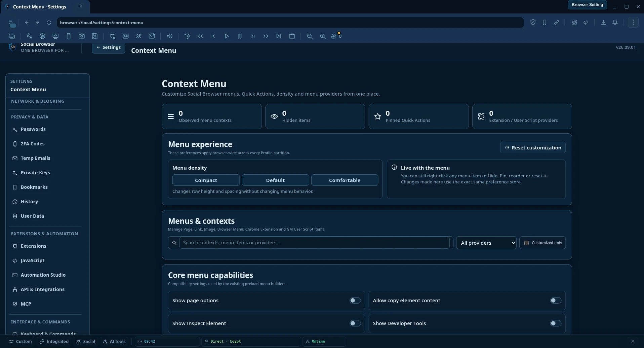The width and height of the screenshot is (644, 348).
Task: Click the screen monitor toolbar icon
Action: click(x=55, y=36)
